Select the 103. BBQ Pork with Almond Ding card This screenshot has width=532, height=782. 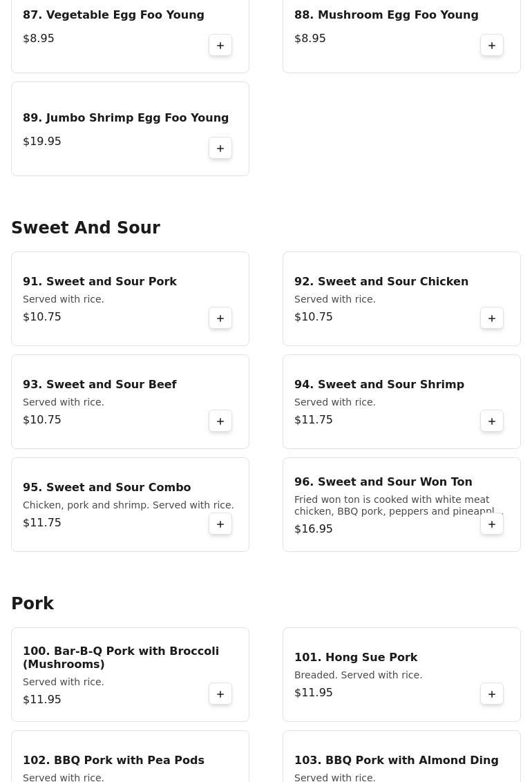tap(401, 756)
